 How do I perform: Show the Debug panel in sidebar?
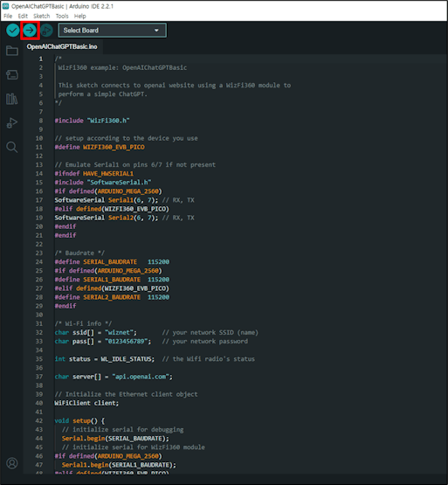(12, 123)
